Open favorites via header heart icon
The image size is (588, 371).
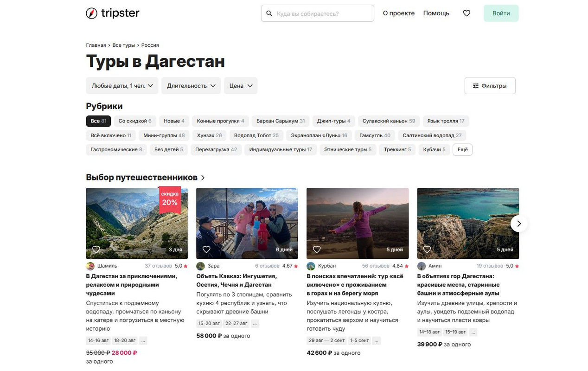click(467, 13)
